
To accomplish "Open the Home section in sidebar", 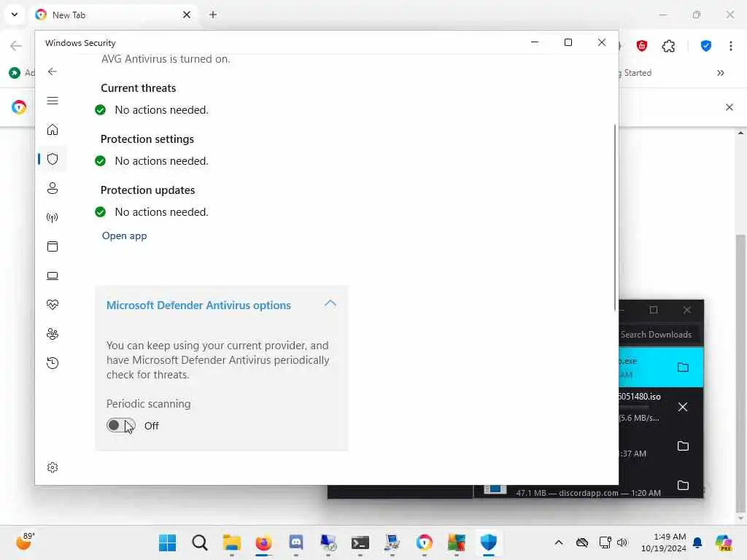I will pyautogui.click(x=53, y=130).
